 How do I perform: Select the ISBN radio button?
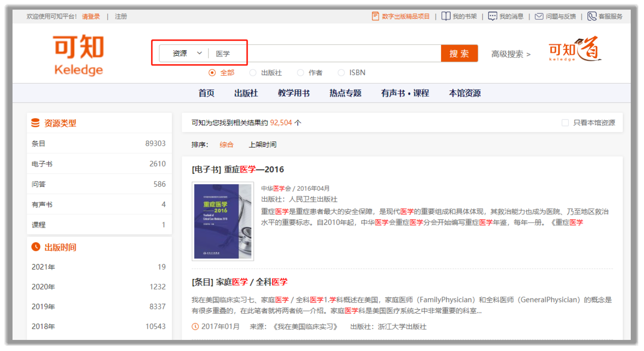341,73
